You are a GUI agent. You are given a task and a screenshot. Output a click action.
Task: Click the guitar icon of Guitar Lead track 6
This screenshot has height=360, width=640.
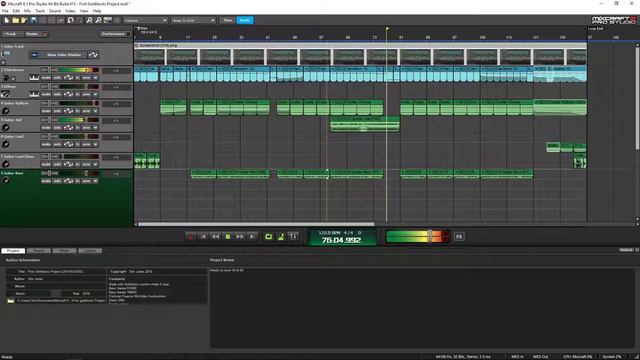pyautogui.click(x=5, y=144)
